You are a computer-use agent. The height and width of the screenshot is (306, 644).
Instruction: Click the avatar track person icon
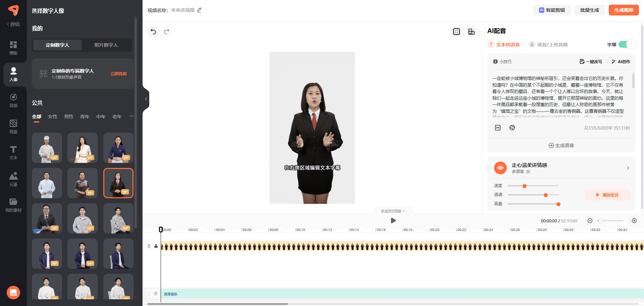click(x=156, y=246)
